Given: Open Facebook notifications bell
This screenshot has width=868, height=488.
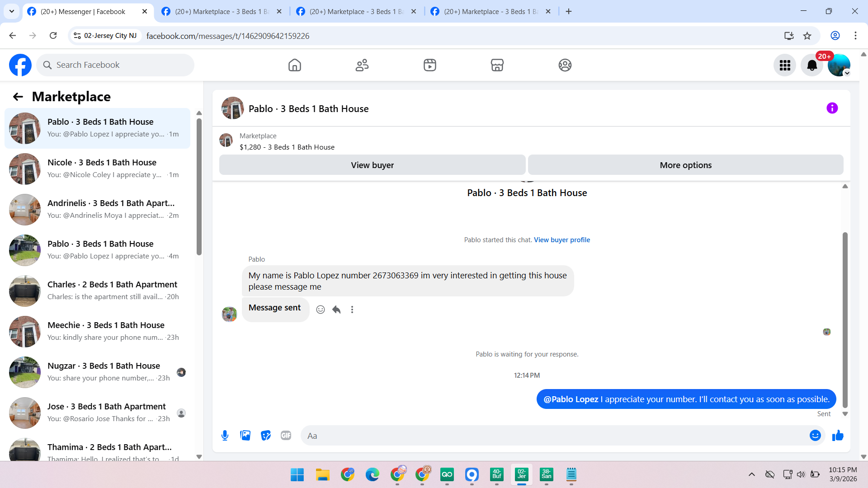Looking at the screenshot, I should point(812,66).
